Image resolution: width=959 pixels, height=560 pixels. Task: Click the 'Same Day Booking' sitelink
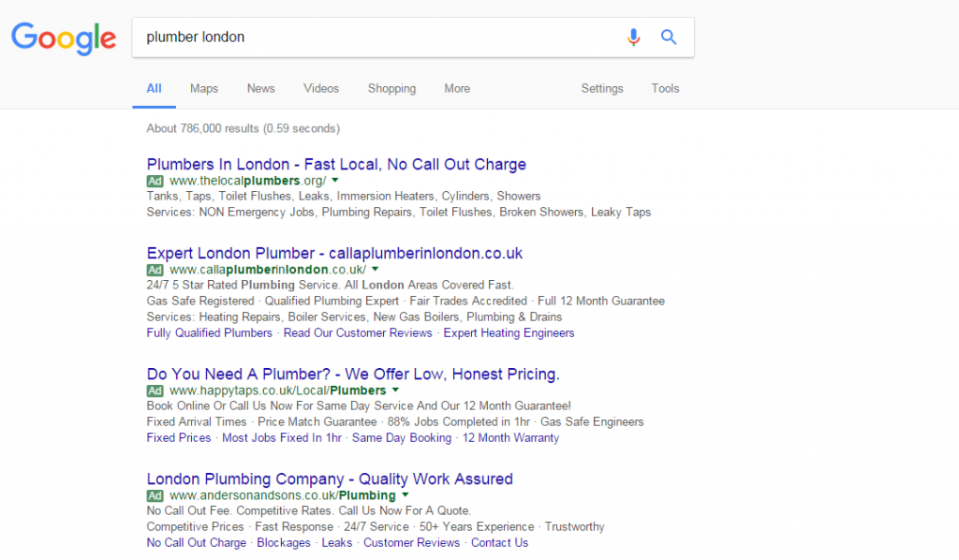[402, 438]
